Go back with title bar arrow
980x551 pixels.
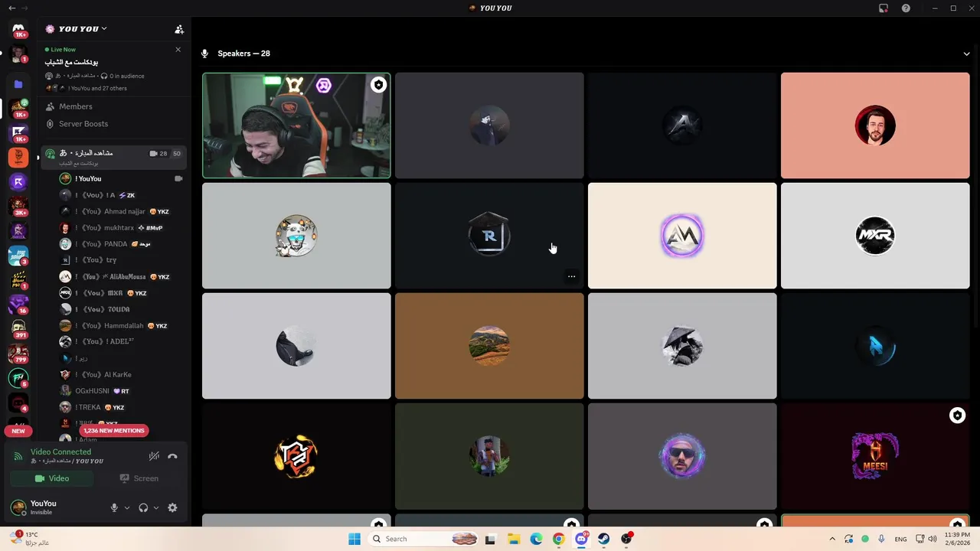click(x=11, y=8)
